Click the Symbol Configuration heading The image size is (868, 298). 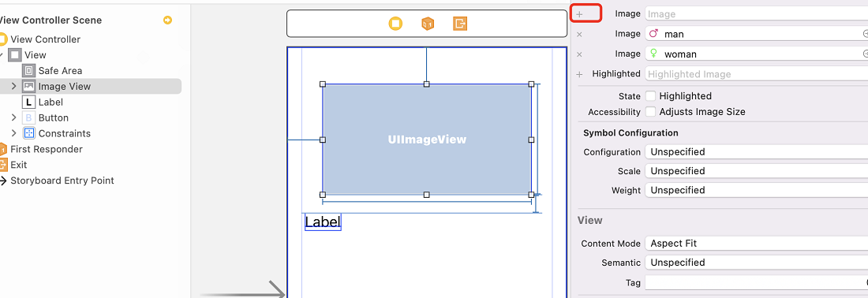[630, 132]
